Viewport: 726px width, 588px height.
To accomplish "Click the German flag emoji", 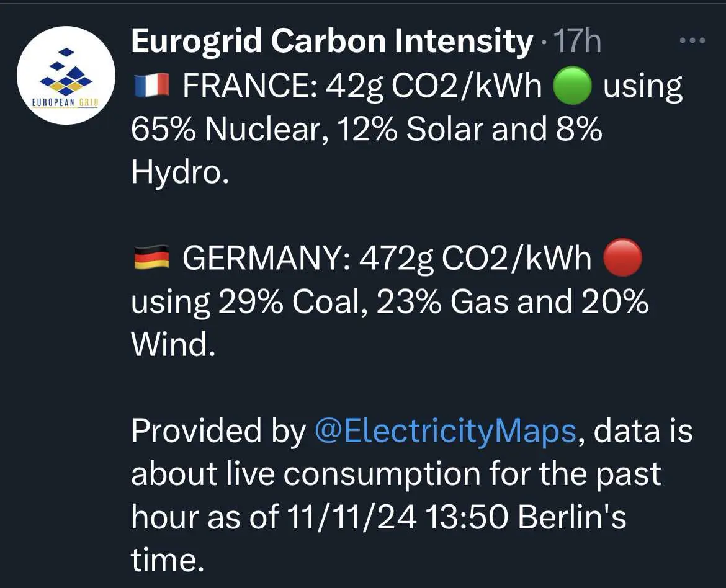I will [151, 258].
